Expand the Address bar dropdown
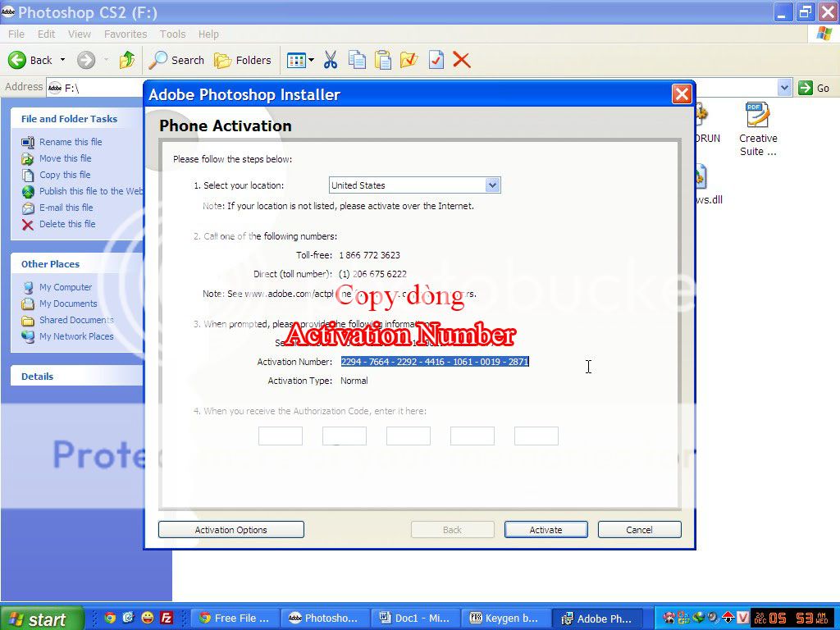The height and width of the screenshot is (630, 840). pyautogui.click(x=784, y=88)
